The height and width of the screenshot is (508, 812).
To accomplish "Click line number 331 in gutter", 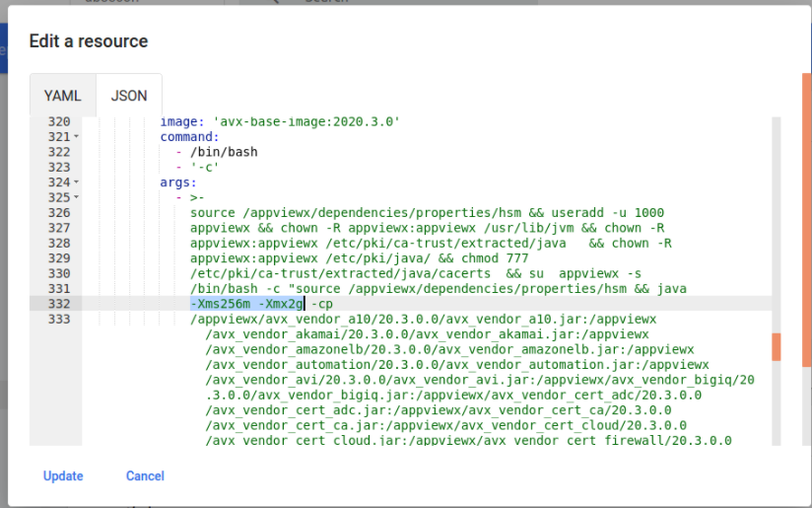I will pyautogui.click(x=59, y=289).
